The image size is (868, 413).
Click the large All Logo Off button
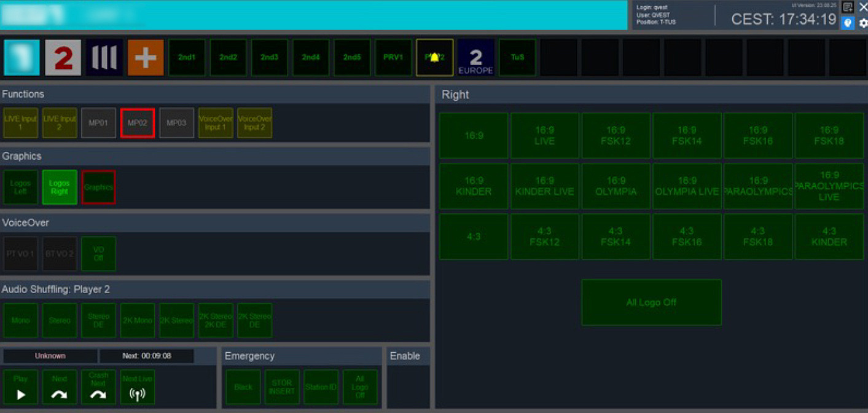651,302
